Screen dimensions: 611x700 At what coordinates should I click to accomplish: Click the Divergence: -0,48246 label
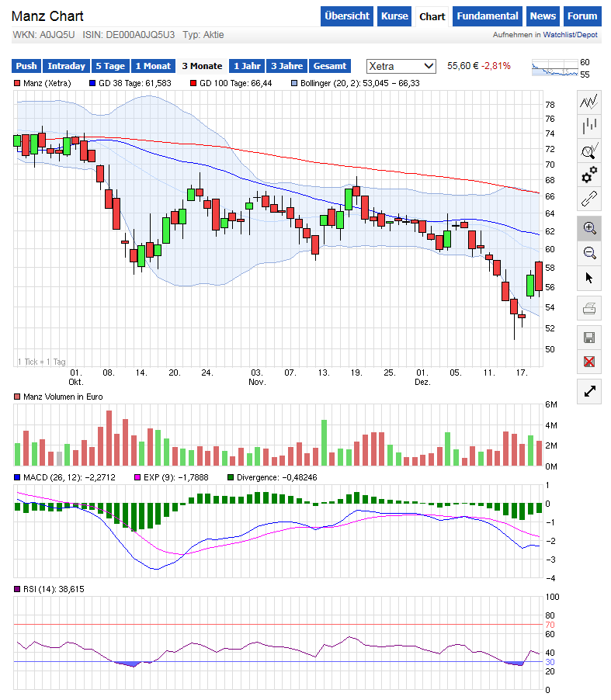(277, 477)
